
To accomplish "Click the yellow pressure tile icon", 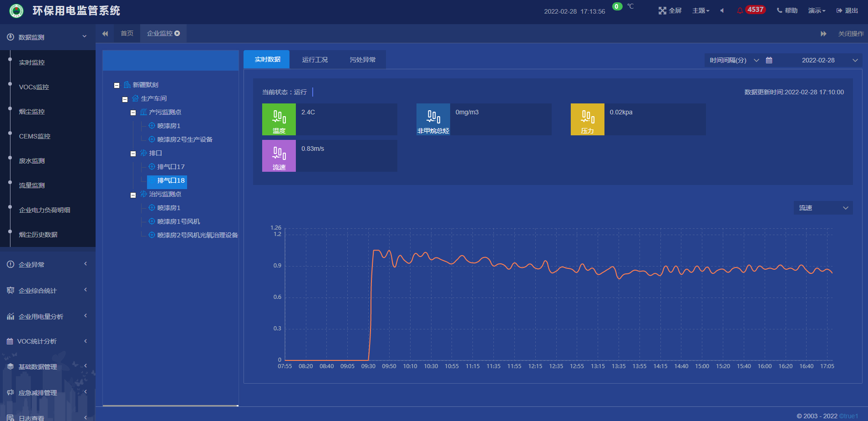I will [x=587, y=117].
